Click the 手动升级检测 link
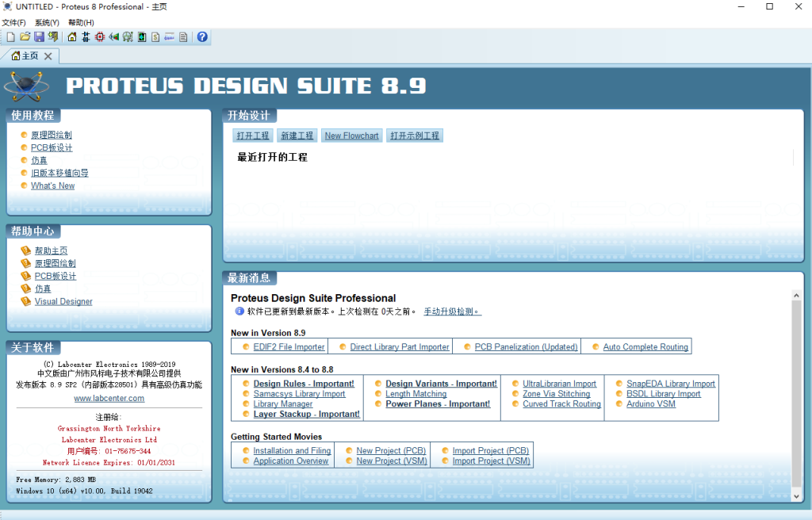This screenshot has width=812, height=520. (451, 312)
